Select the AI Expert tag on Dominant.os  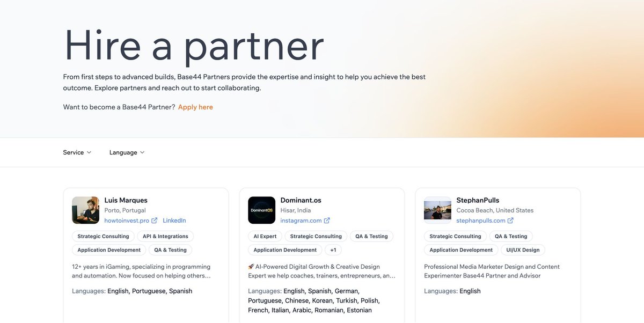pos(265,236)
